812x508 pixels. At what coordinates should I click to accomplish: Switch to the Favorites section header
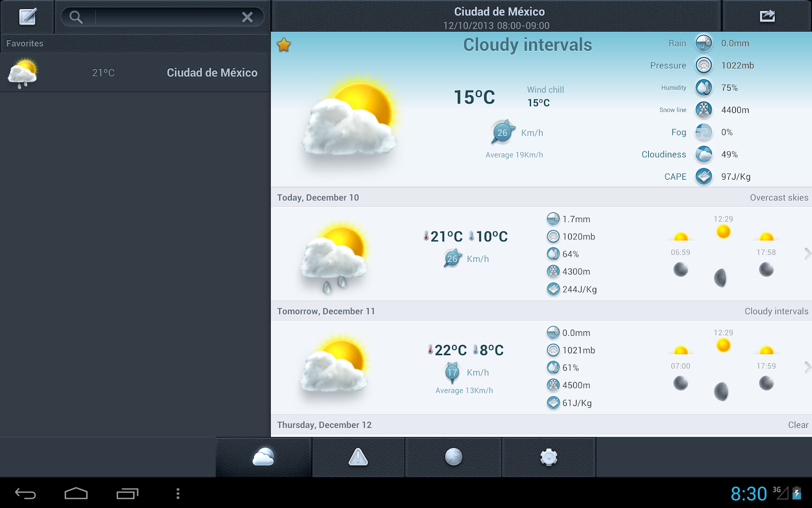24,43
